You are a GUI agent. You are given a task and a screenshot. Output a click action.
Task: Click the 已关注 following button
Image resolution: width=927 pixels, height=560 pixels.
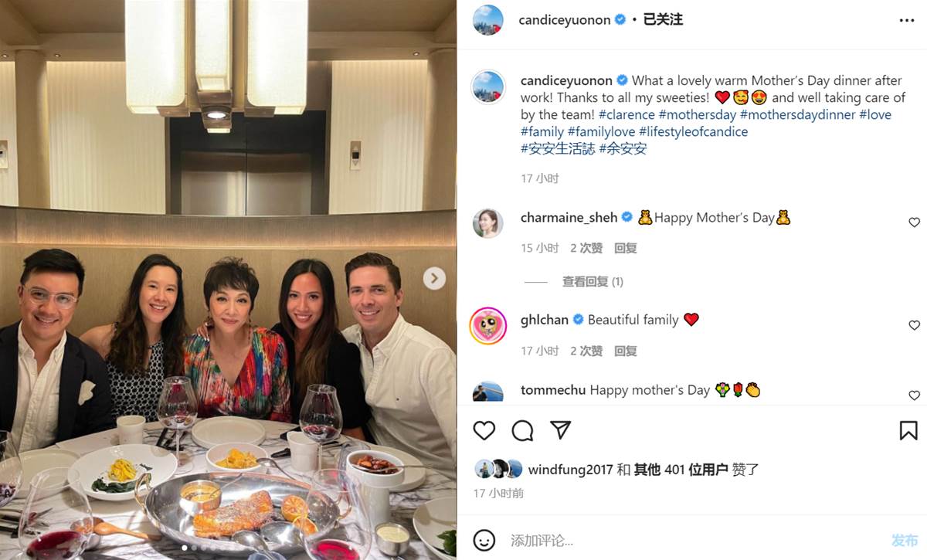pos(663,20)
